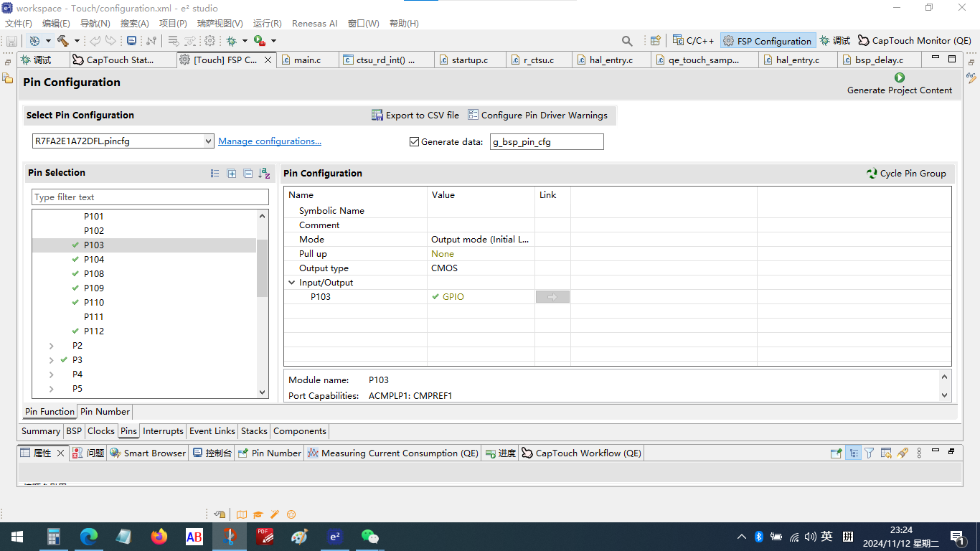Expand the P4 port tree node

point(51,375)
